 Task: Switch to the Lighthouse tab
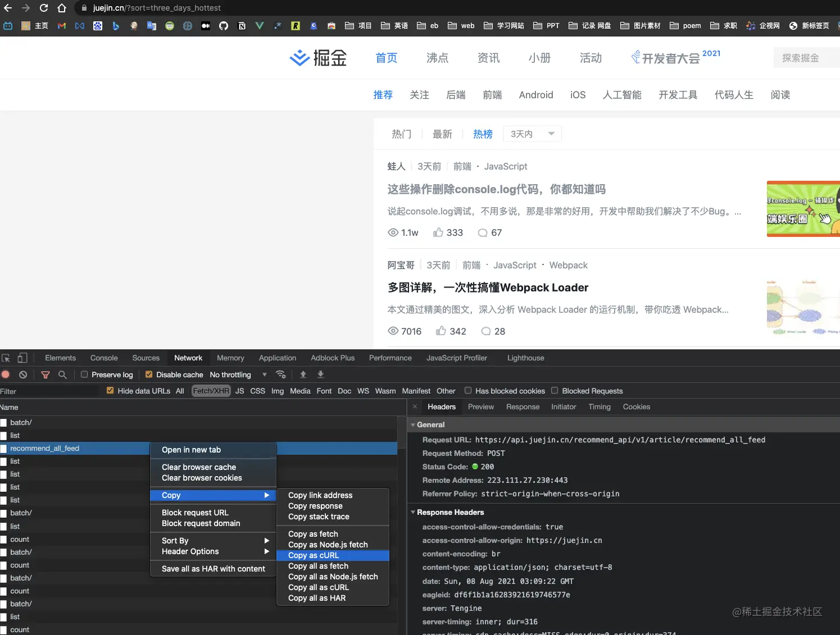[x=525, y=358]
